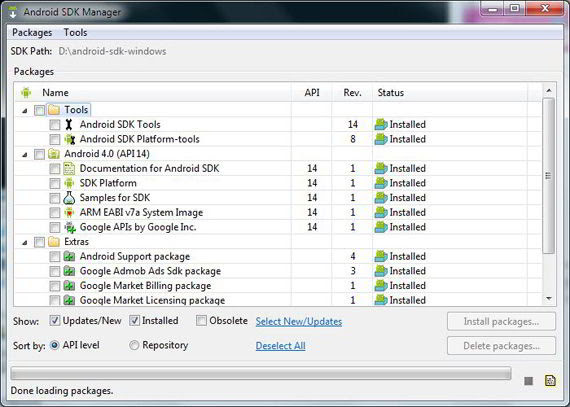The image size is (570, 407).
Task: Click the Documentation for Android SDK icon
Action: (x=69, y=169)
